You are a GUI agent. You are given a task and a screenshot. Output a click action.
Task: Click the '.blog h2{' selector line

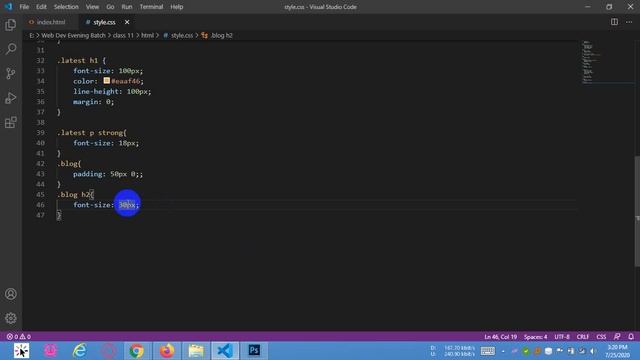76,194
